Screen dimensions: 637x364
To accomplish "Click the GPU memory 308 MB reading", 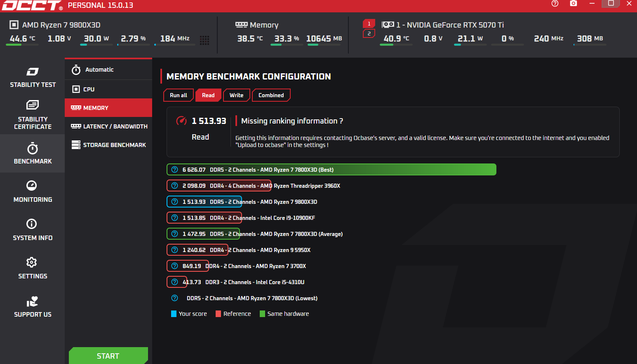I will (590, 38).
